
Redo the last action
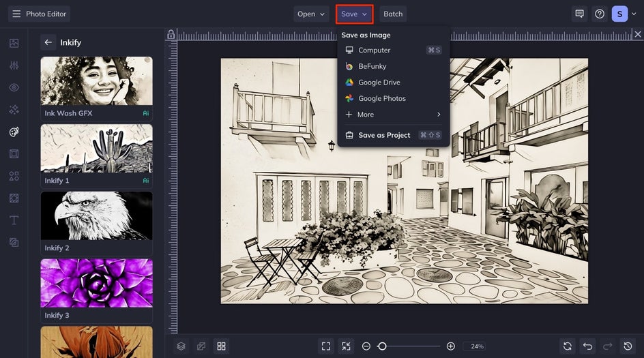coord(608,346)
